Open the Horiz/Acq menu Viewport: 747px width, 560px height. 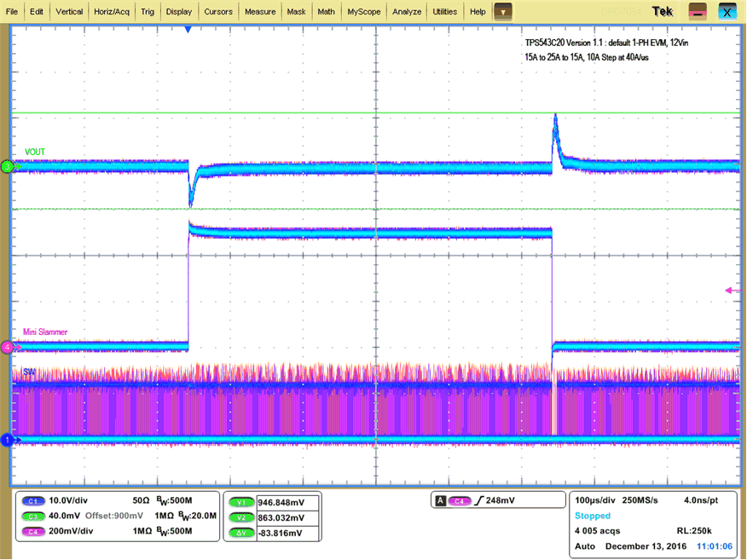click(111, 11)
